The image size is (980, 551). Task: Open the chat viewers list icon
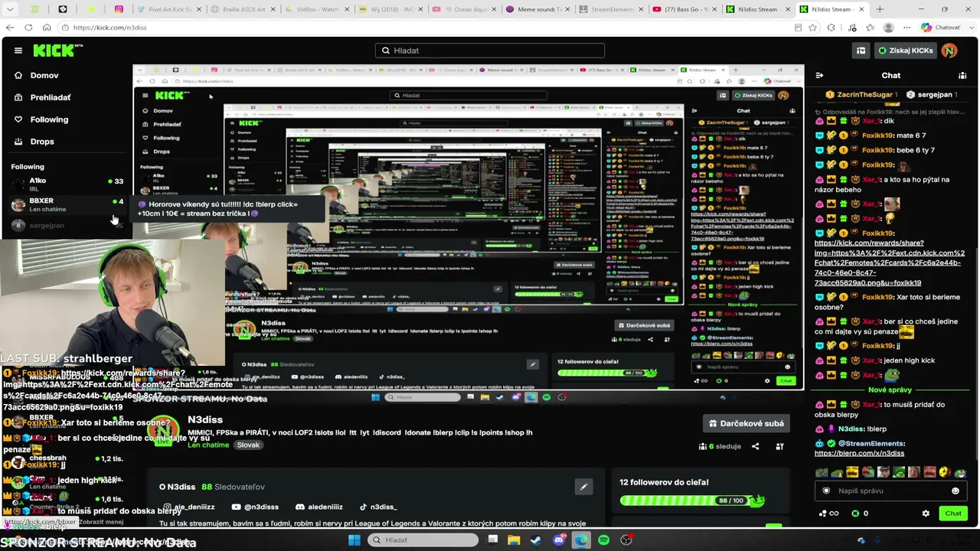point(962,75)
